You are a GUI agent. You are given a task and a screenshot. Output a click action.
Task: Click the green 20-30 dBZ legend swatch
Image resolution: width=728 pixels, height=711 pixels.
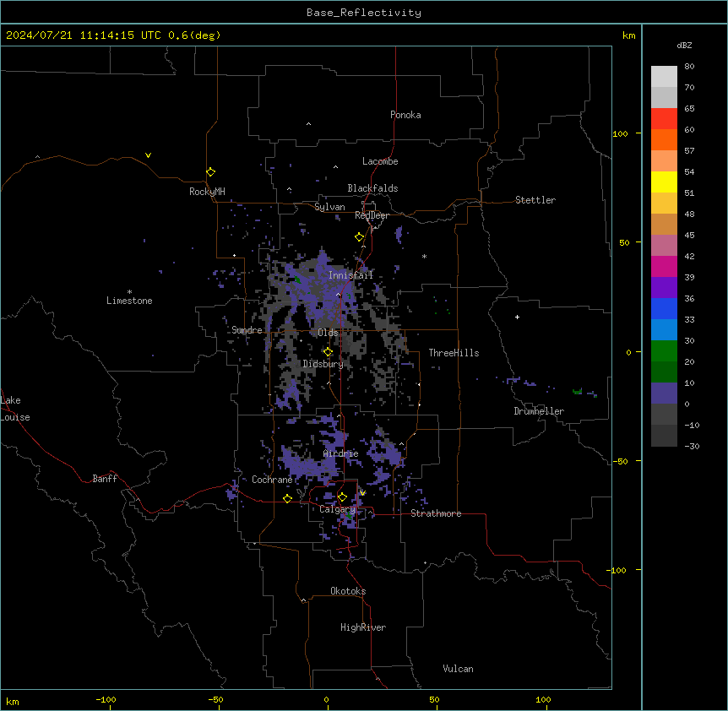pyautogui.click(x=664, y=351)
